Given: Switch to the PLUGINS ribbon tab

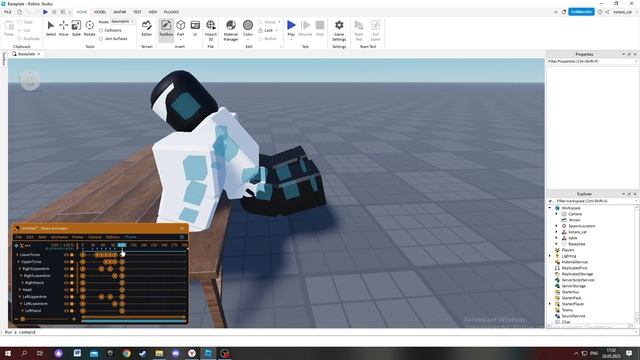Looking at the screenshot, I should [x=171, y=12].
